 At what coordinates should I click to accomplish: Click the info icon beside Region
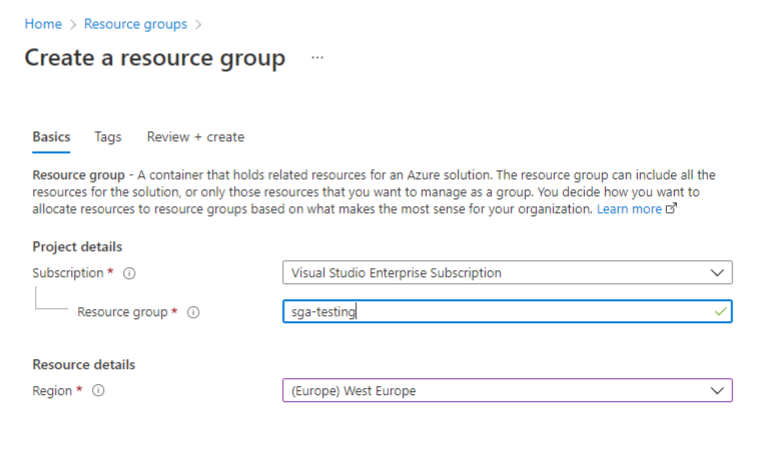tap(99, 391)
